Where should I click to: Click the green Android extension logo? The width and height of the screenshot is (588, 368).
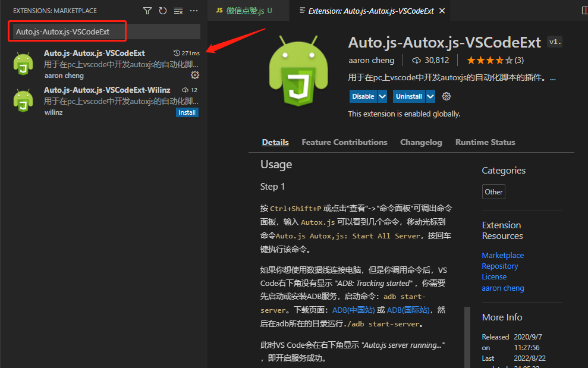298,70
